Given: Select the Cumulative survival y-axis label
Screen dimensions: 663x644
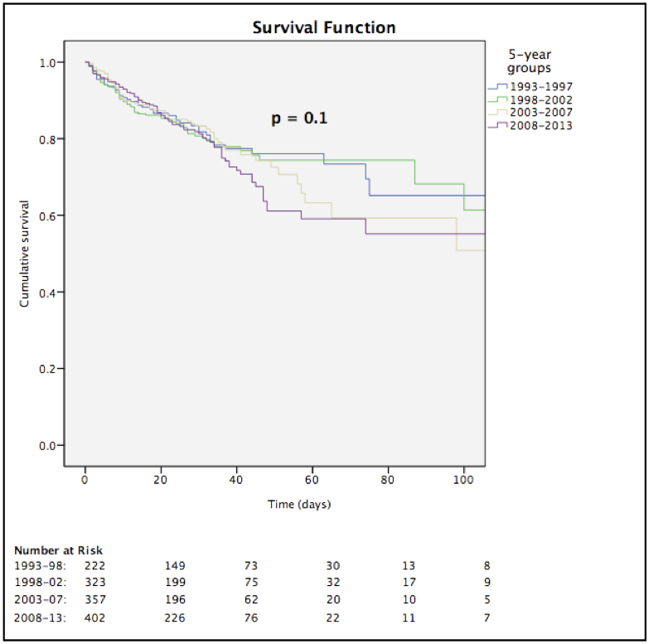Looking at the screenshot, I should point(25,254).
